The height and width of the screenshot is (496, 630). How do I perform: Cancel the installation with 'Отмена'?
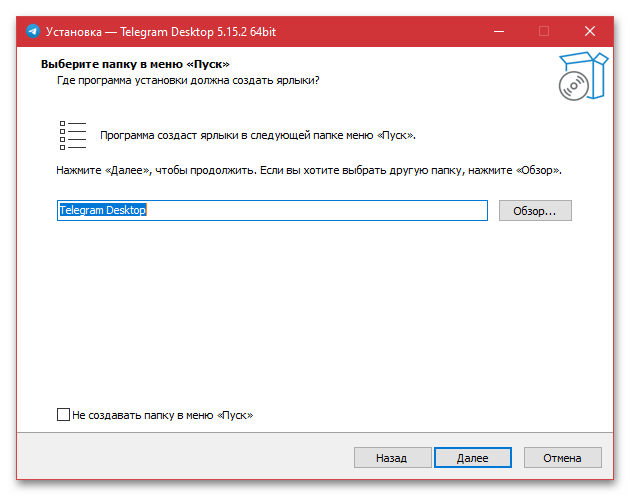point(562,458)
